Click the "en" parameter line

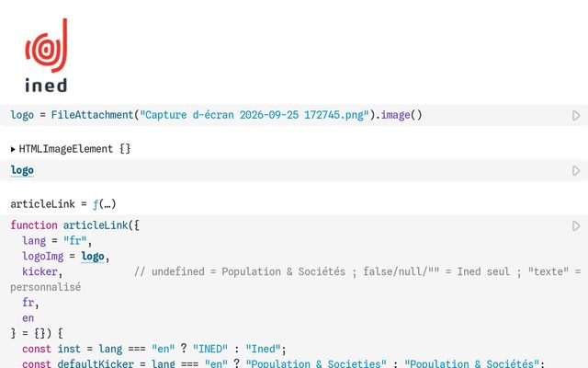(28, 318)
